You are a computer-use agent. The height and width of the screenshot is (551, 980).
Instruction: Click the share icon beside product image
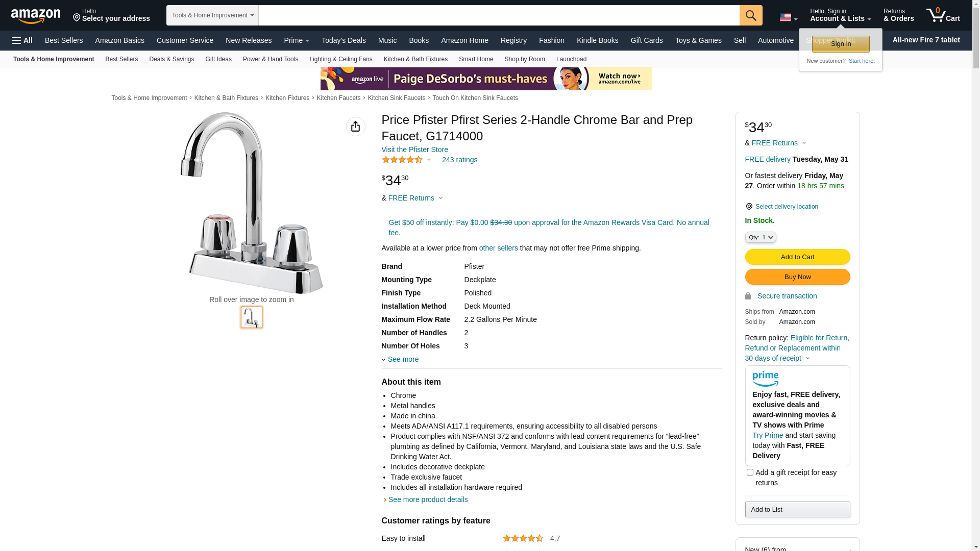point(355,127)
